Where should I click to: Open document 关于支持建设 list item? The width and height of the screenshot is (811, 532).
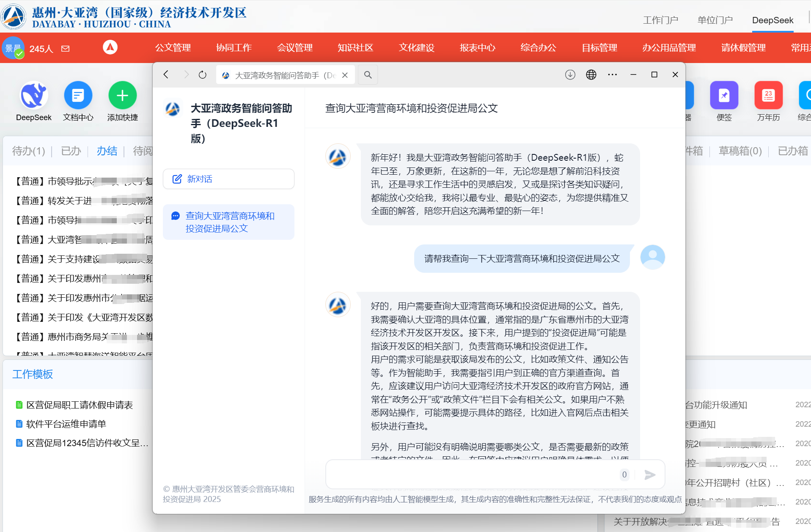pyautogui.click(x=83, y=259)
